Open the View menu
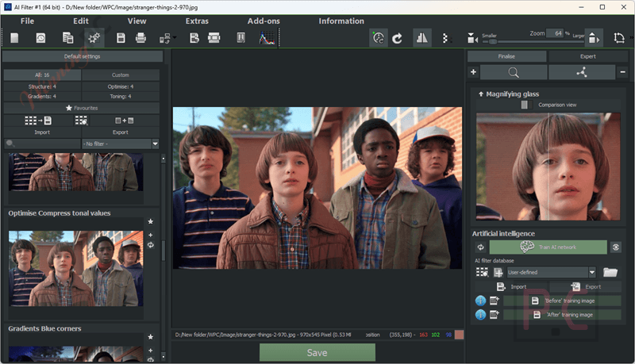The width and height of the screenshot is (635, 364). (x=137, y=21)
